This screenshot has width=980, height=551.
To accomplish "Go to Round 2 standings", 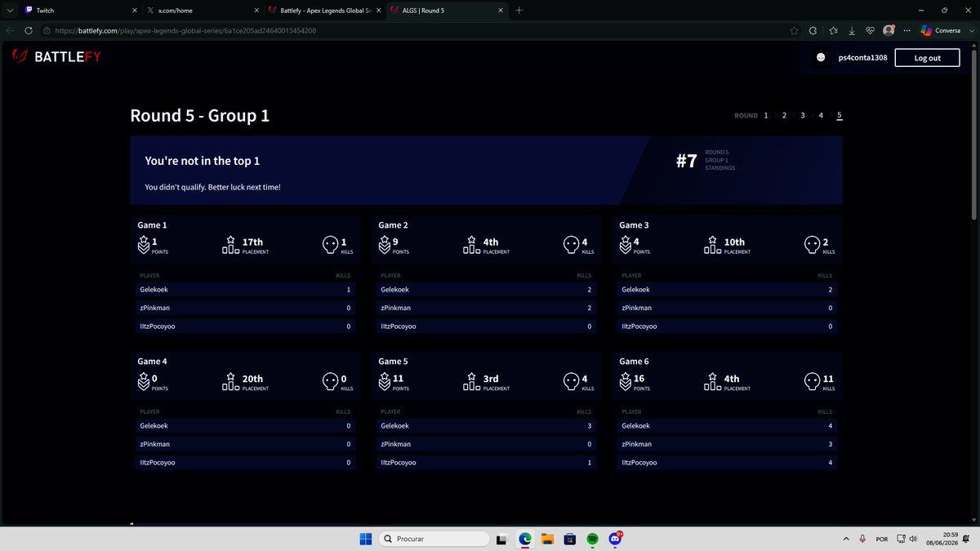I will pos(784,116).
